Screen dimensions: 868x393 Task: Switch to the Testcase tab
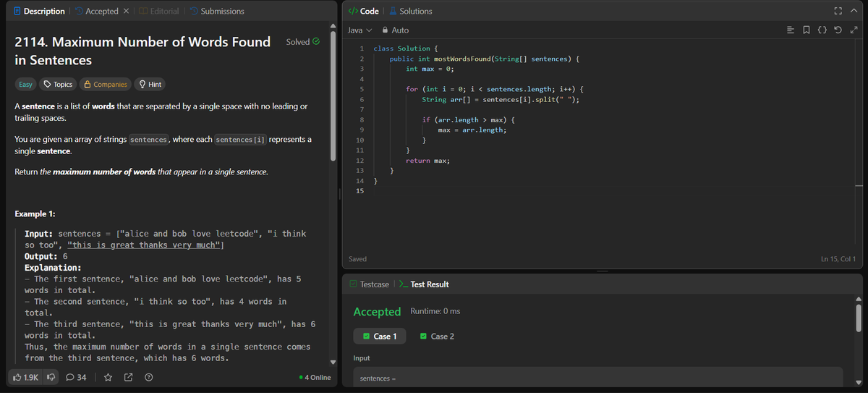coord(369,284)
